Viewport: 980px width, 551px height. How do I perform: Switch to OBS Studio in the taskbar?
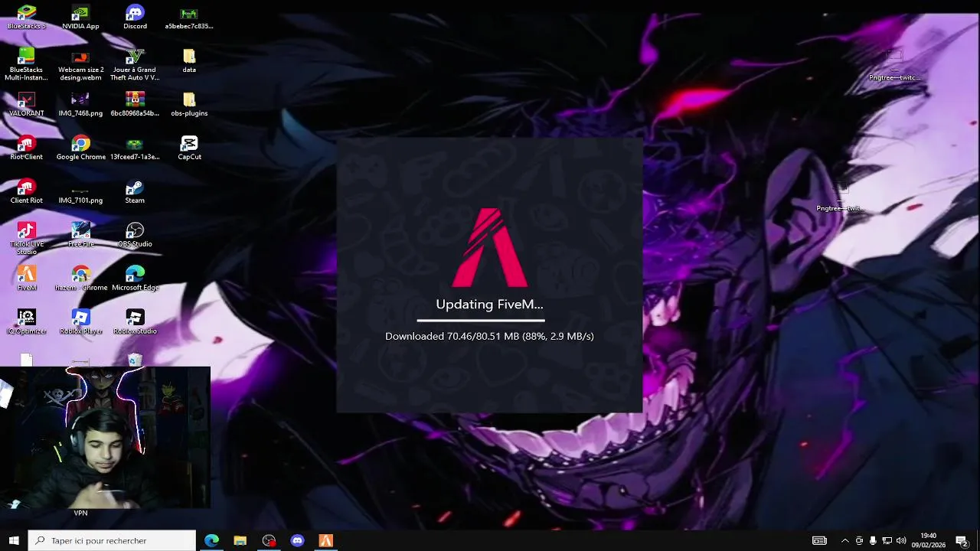pyautogui.click(x=269, y=540)
